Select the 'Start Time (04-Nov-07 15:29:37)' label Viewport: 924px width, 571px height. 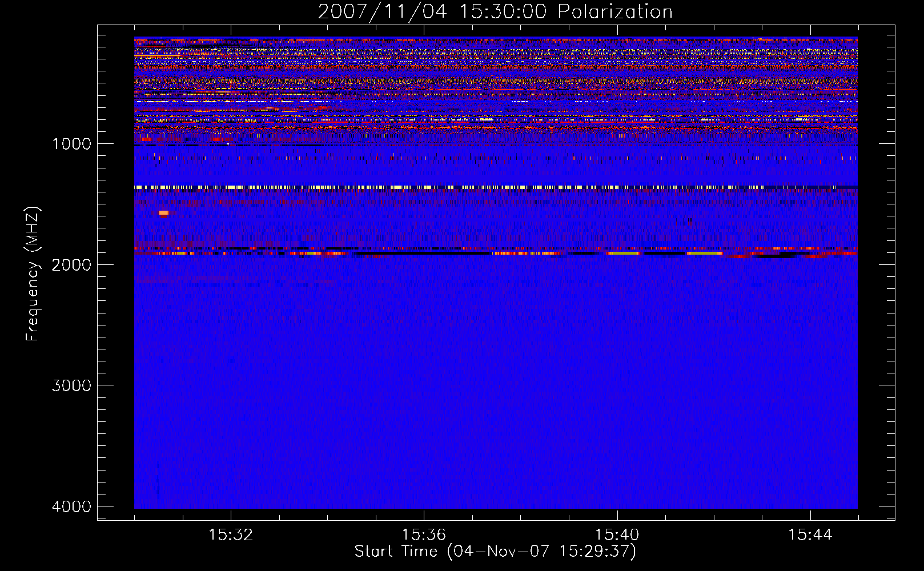[495, 552]
